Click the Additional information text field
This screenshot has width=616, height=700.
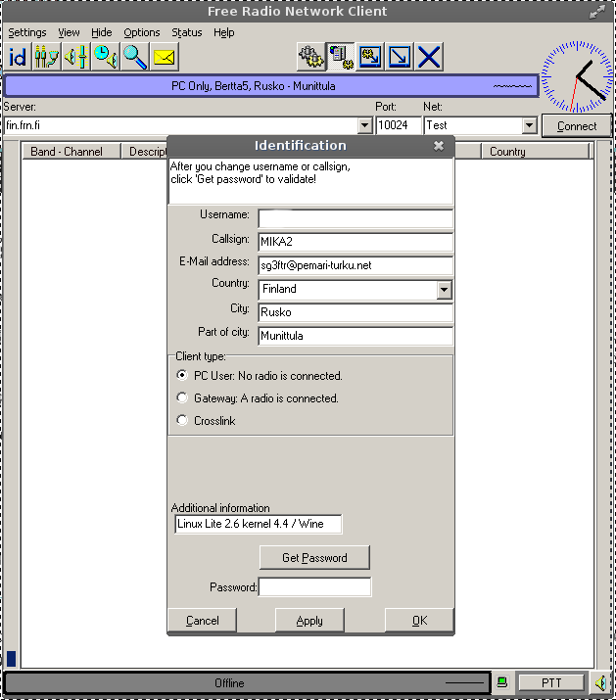coord(259,524)
